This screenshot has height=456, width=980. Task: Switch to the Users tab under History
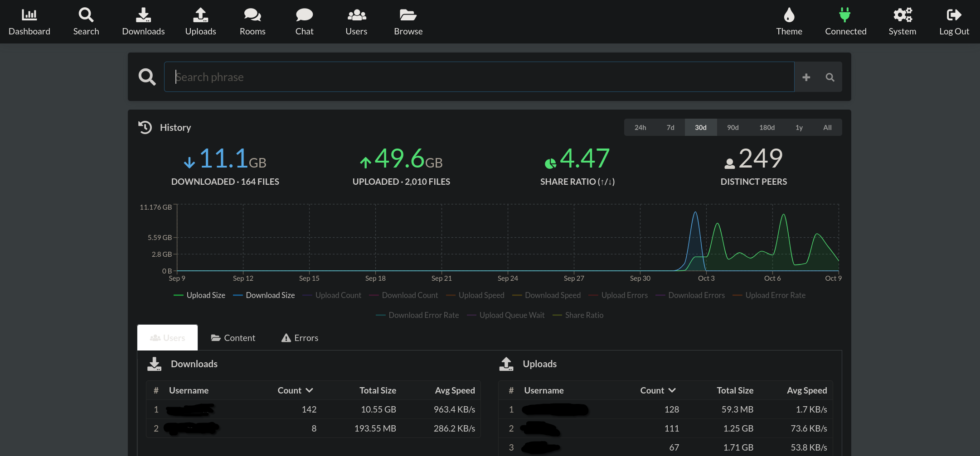[x=167, y=338]
